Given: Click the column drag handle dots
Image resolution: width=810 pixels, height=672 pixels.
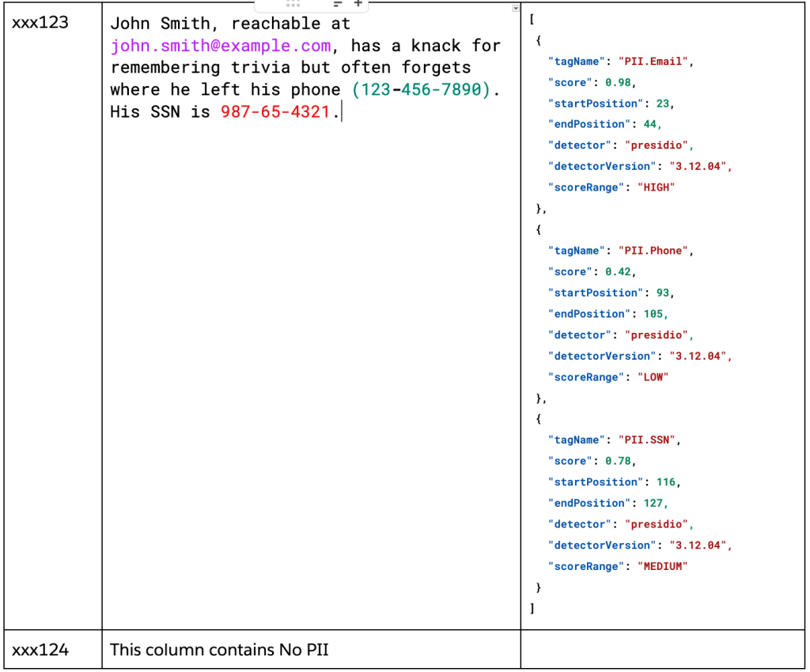Looking at the screenshot, I should pos(293,3).
